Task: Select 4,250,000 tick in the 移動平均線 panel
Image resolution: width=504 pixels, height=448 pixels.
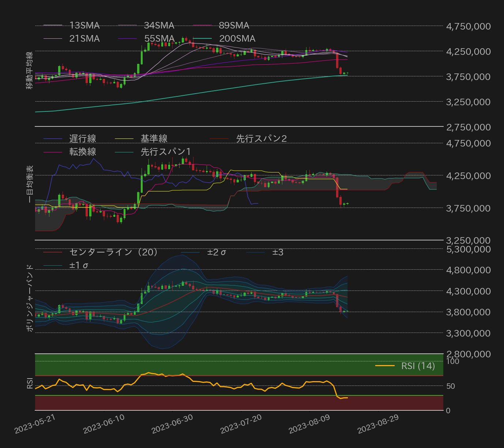Action: [469, 51]
